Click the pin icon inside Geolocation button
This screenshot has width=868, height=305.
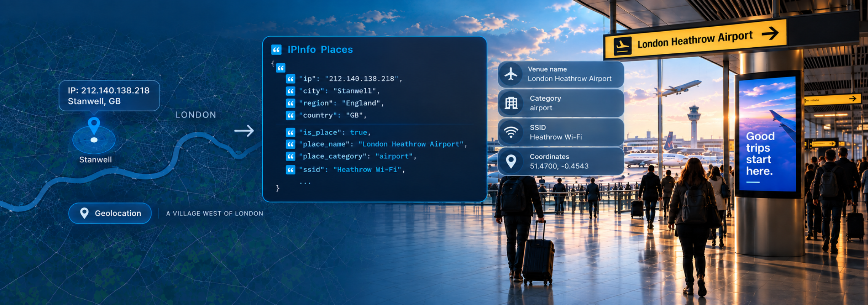85,213
